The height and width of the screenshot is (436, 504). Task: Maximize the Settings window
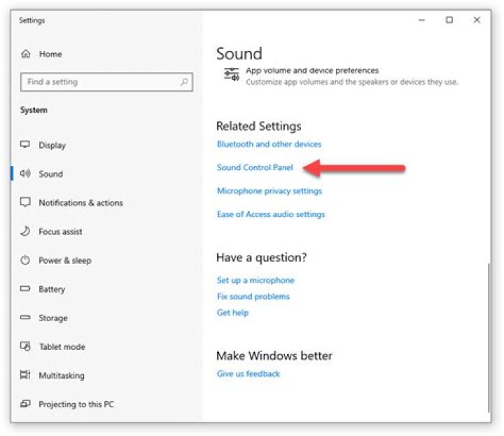pyautogui.click(x=449, y=20)
